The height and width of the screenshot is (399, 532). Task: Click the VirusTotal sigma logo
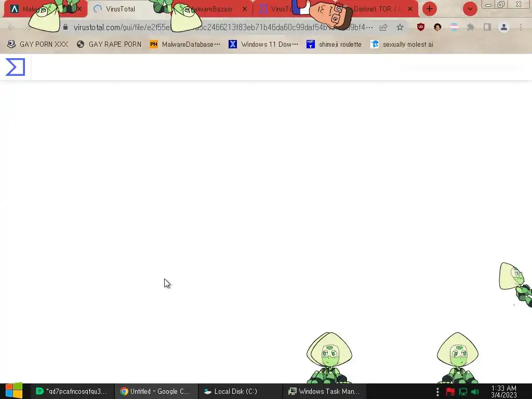point(15,67)
